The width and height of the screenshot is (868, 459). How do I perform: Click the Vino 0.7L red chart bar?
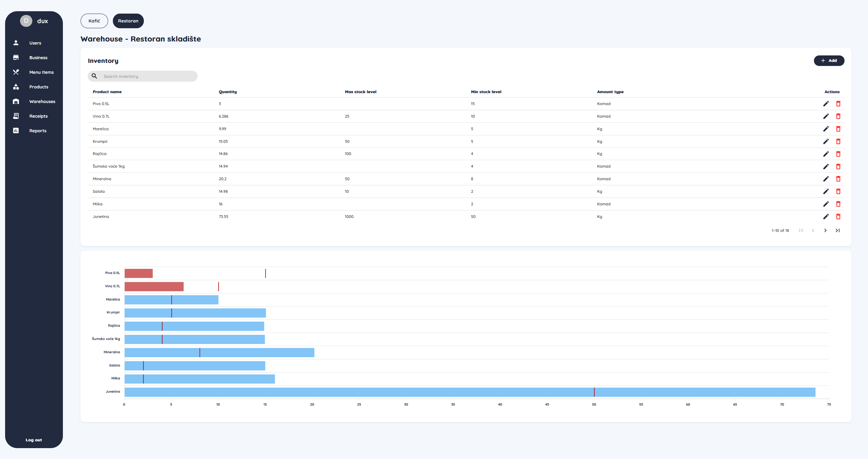coord(154,287)
